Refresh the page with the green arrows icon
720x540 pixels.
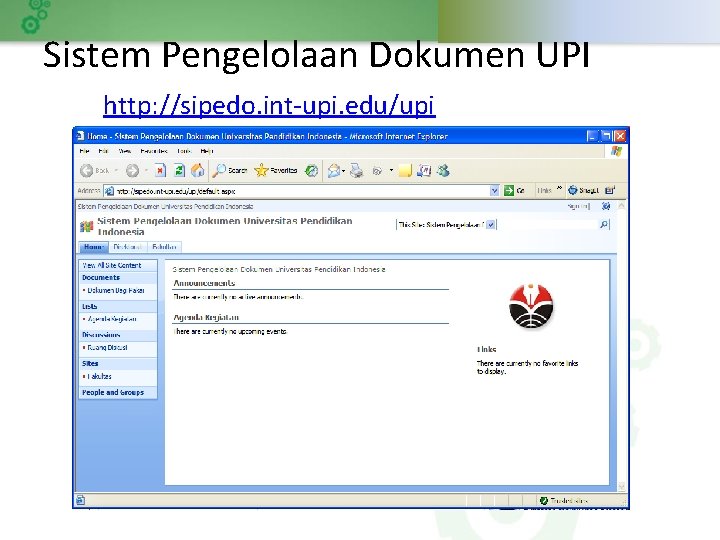point(180,171)
